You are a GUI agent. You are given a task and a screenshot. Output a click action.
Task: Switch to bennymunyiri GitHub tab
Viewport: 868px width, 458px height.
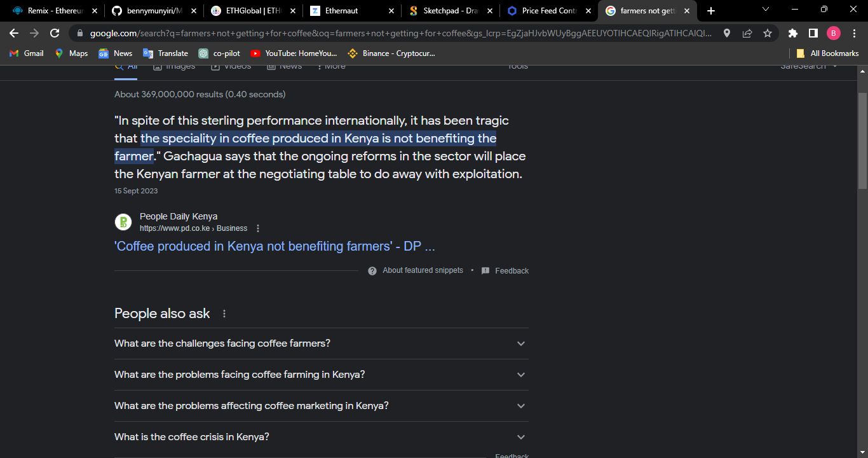tap(154, 11)
